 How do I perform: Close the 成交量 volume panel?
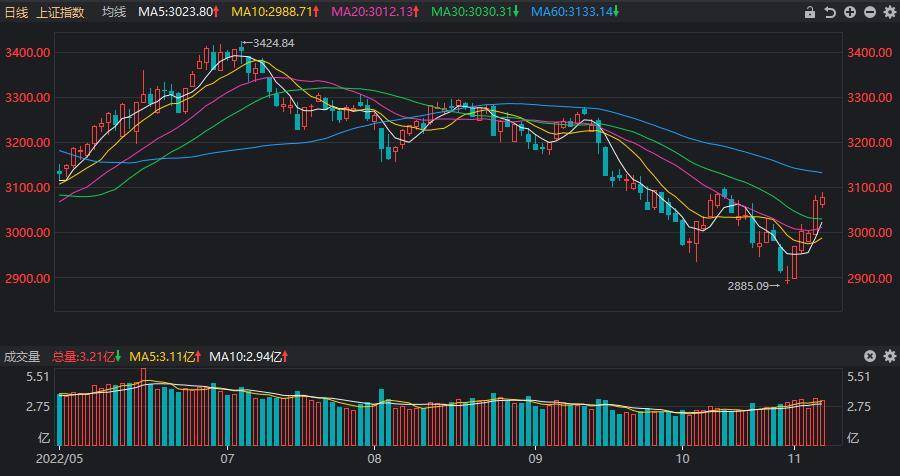point(870,356)
